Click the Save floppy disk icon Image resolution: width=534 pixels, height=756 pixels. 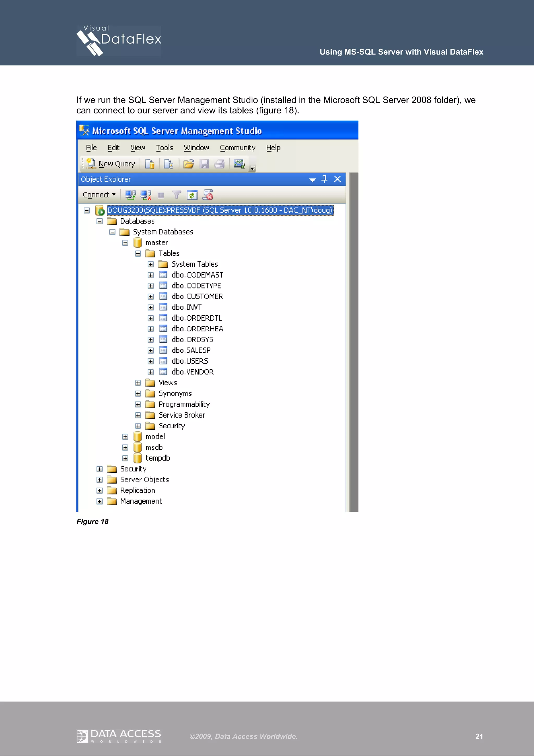tap(205, 164)
